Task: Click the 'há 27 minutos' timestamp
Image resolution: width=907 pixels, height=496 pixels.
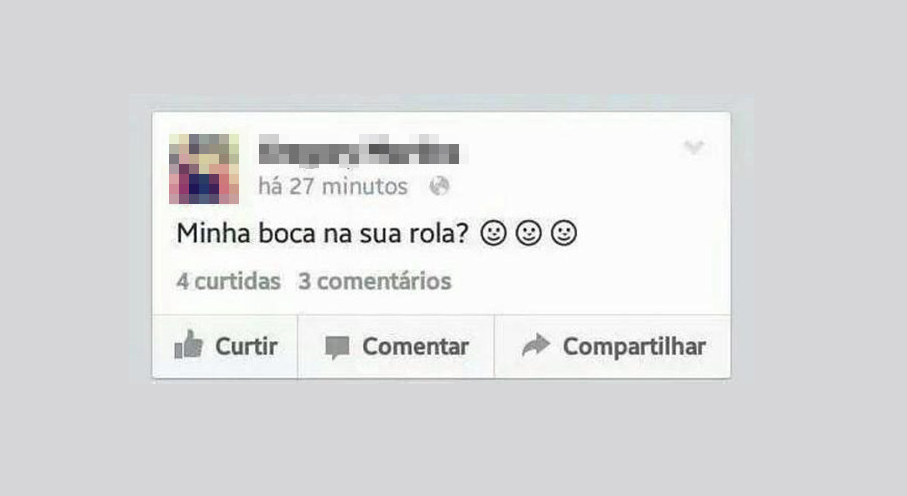Action: click(333, 186)
